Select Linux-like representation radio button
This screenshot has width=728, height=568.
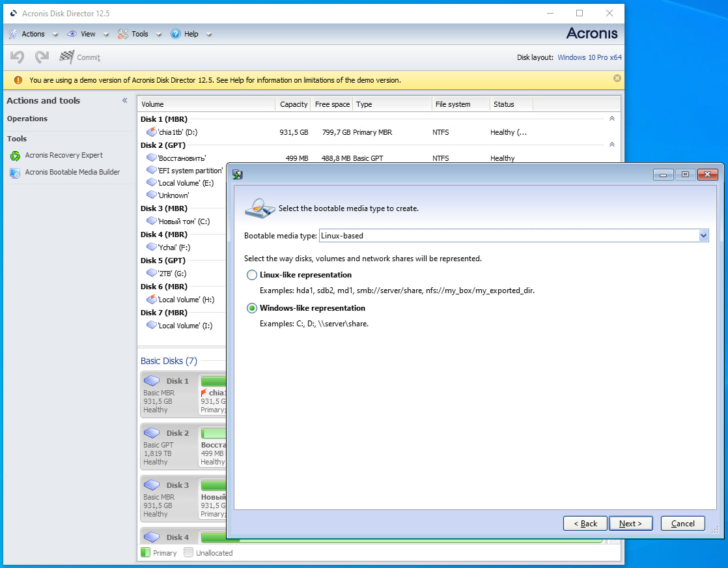pos(251,275)
